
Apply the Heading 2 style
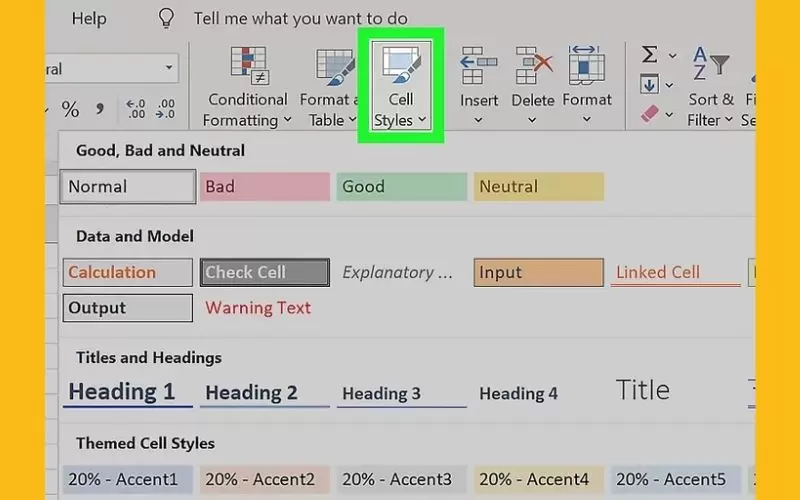tap(265, 392)
